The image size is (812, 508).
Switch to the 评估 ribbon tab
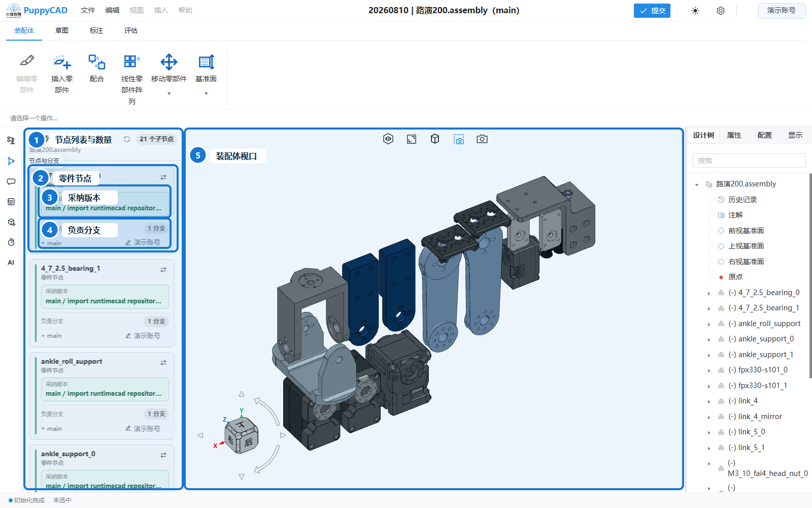(131, 30)
